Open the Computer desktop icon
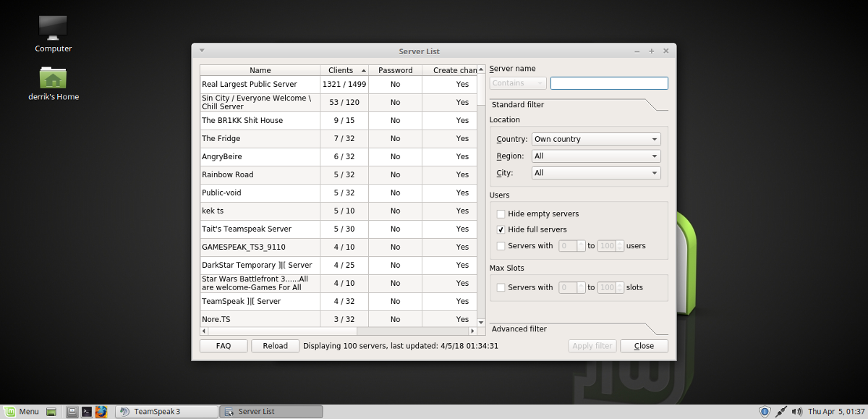This screenshot has width=868, height=419. click(53, 33)
